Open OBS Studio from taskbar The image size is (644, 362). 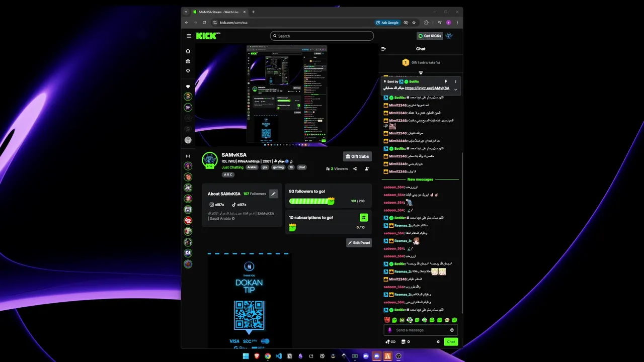(398, 356)
